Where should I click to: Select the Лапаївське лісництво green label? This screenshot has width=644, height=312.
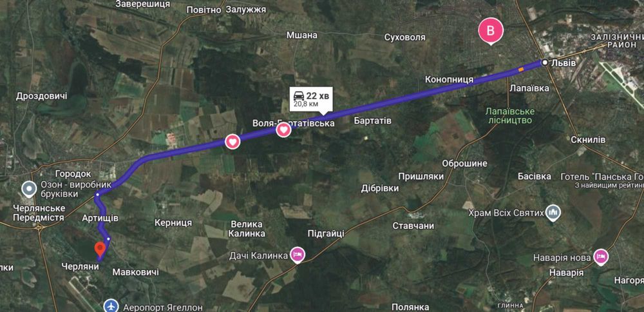509,115
